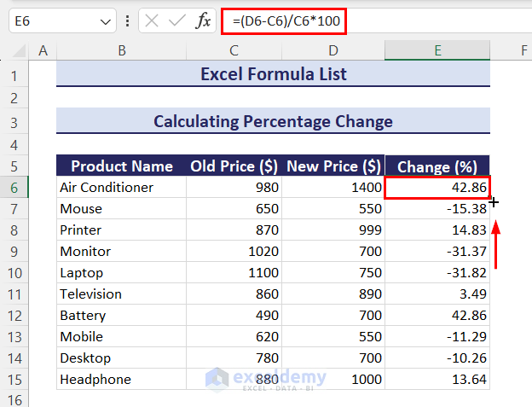
Task: Click the Name Box resize dots handle
Action: (127, 21)
